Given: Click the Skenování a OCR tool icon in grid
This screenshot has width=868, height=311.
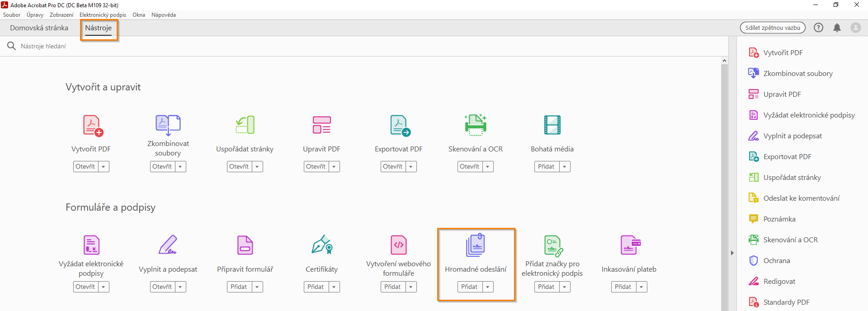Looking at the screenshot, I should click(x=476, y=125).
